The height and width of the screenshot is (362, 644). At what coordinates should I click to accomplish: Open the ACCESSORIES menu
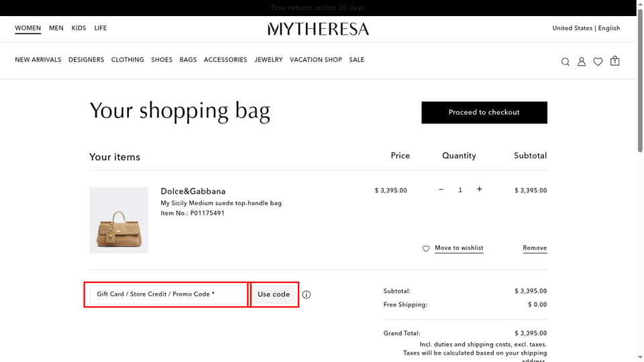225,60
